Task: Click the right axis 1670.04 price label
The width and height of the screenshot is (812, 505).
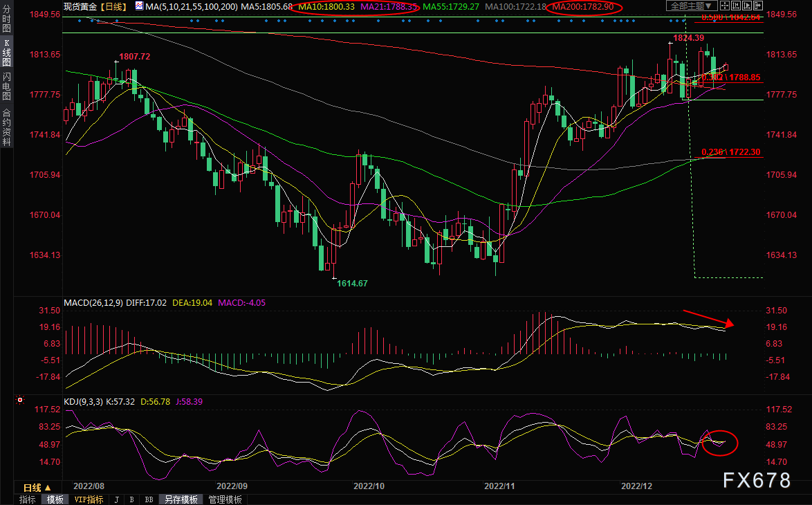Action: (x=782, y=214)
